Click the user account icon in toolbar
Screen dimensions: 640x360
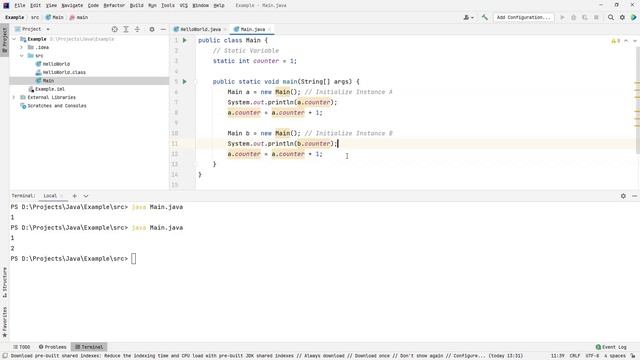click(469, 18)
